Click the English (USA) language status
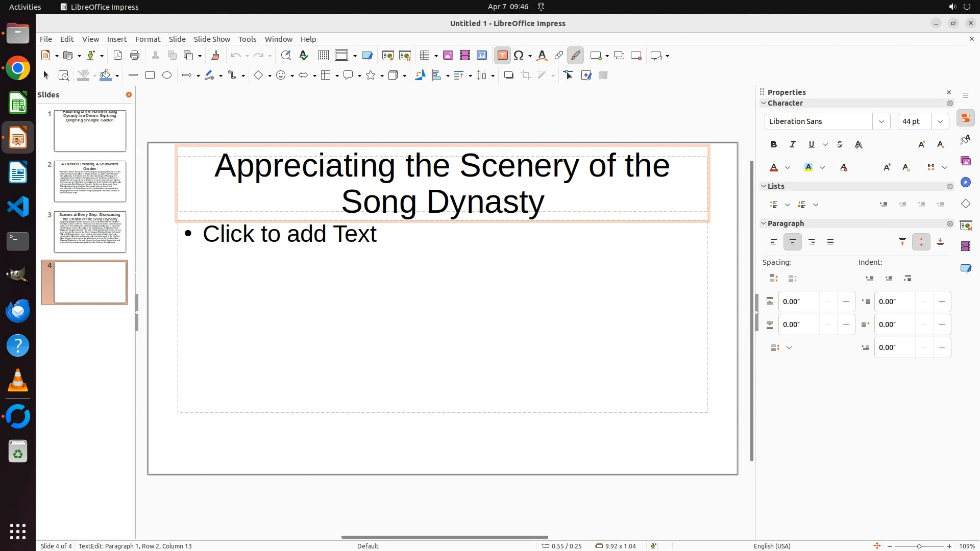Screen dimensions: 980x551 tap(772, 546)
